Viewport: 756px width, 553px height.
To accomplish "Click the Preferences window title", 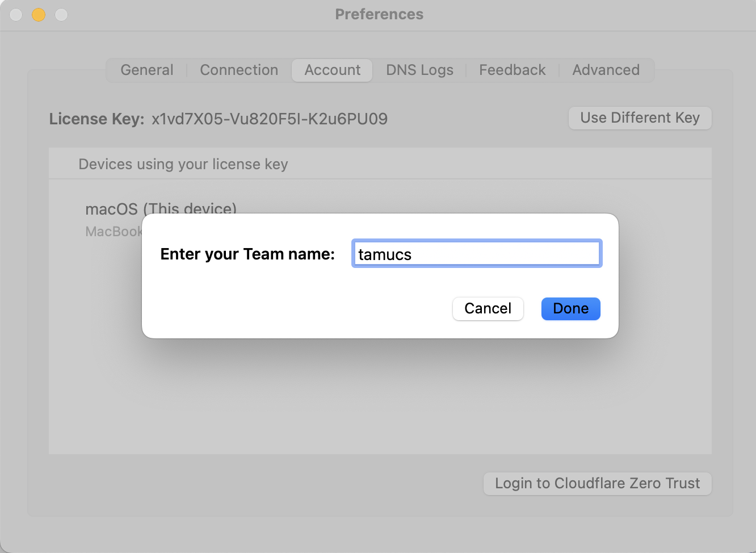I will pos(379,14).
